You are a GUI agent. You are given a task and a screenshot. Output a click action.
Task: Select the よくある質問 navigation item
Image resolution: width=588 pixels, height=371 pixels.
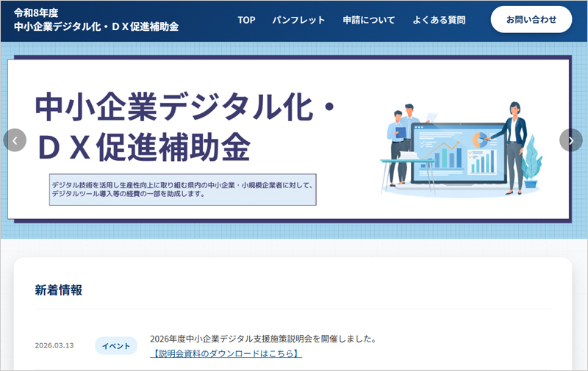point(439,20)
